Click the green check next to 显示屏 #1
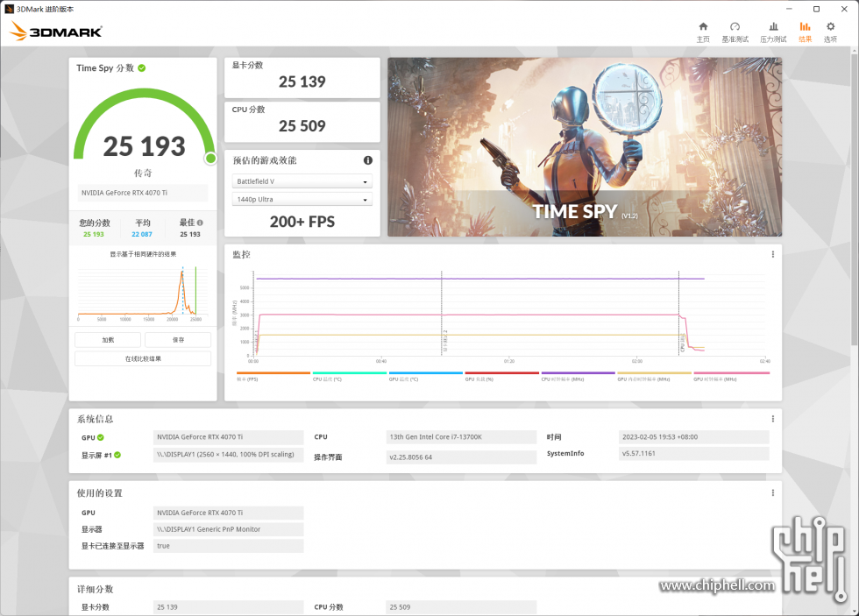The width and height of the screenshot is (859, 616). tap(117, 455)
